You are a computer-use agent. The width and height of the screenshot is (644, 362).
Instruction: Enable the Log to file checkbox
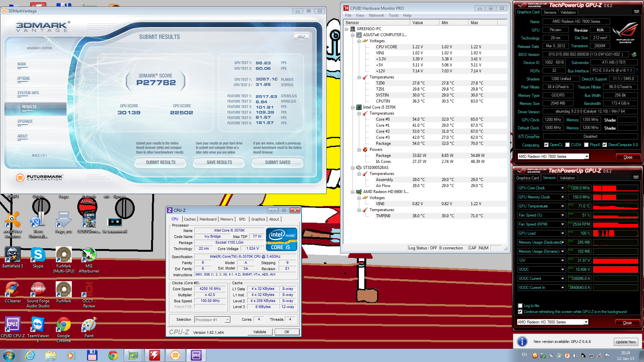(520, 306)
